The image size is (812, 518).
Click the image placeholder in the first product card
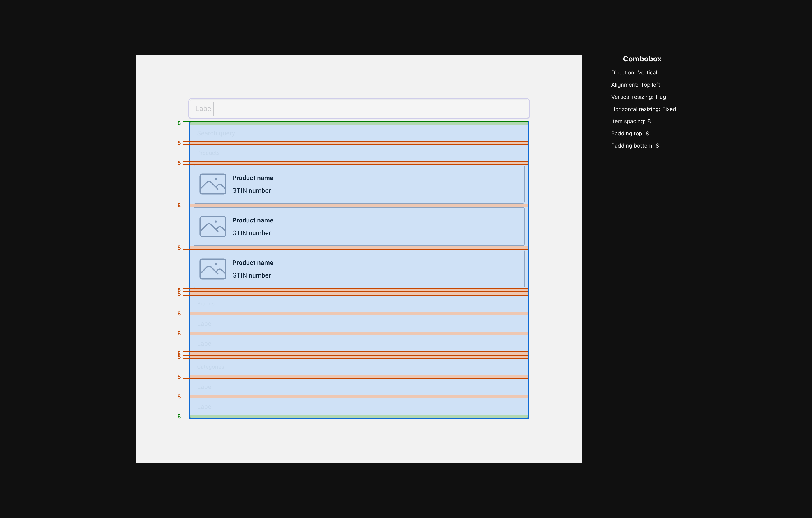(213, 184)
